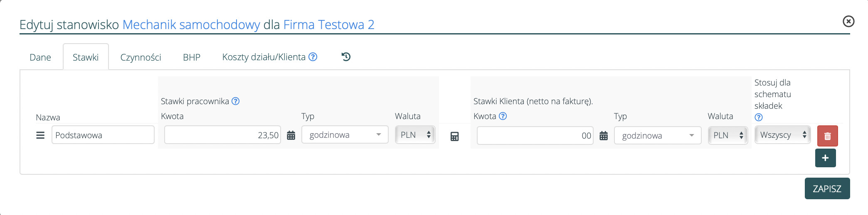Open calendar icon next to employee Kwota
Image resolution: width=868 pixels, height=215 pixels.
pyautogui.click(x=291, y=135)
